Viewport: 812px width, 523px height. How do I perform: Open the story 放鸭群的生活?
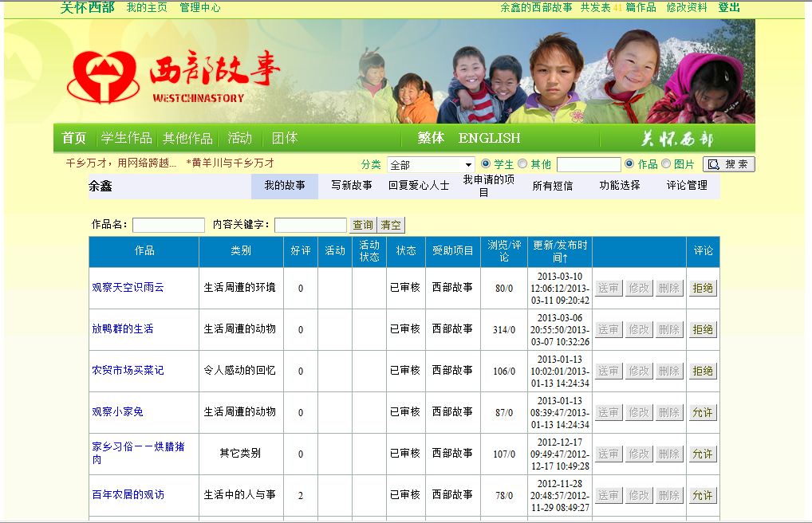(123, 328)
